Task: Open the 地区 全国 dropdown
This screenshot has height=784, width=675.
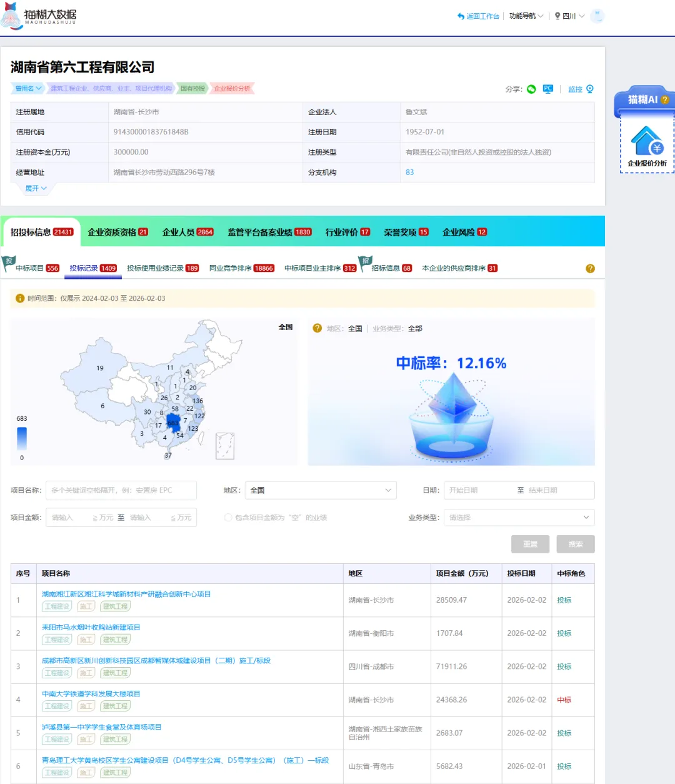Action: [321, 490]
